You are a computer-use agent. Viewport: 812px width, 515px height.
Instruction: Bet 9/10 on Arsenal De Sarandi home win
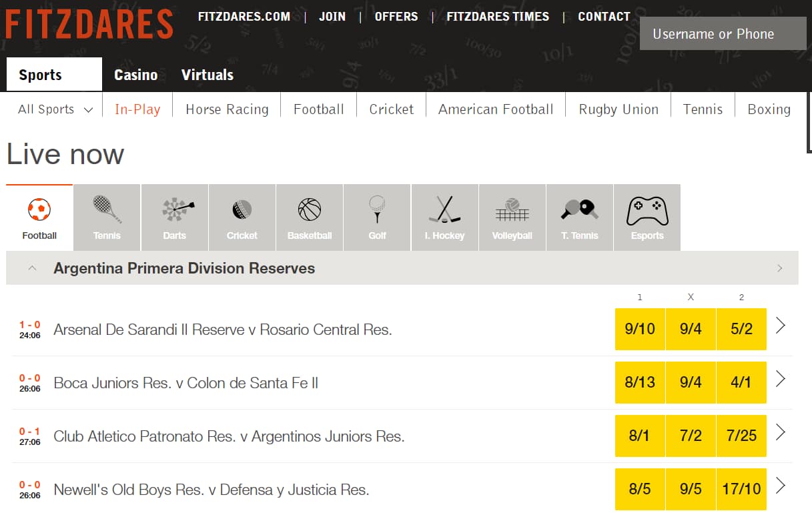[x=639, y=329]
